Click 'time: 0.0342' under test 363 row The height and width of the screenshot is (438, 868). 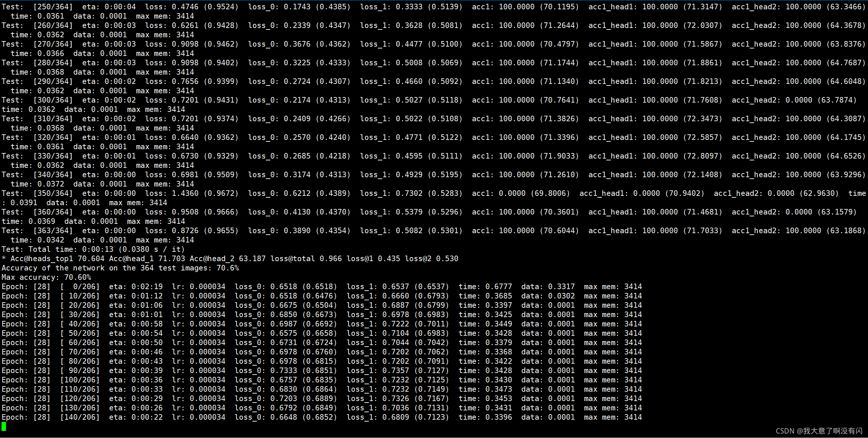tap(37, 240)
